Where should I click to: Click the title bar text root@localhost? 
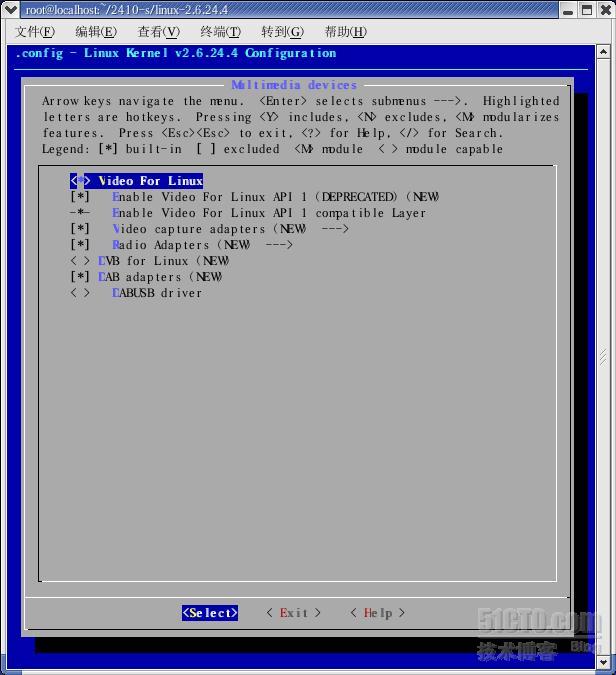127,9
